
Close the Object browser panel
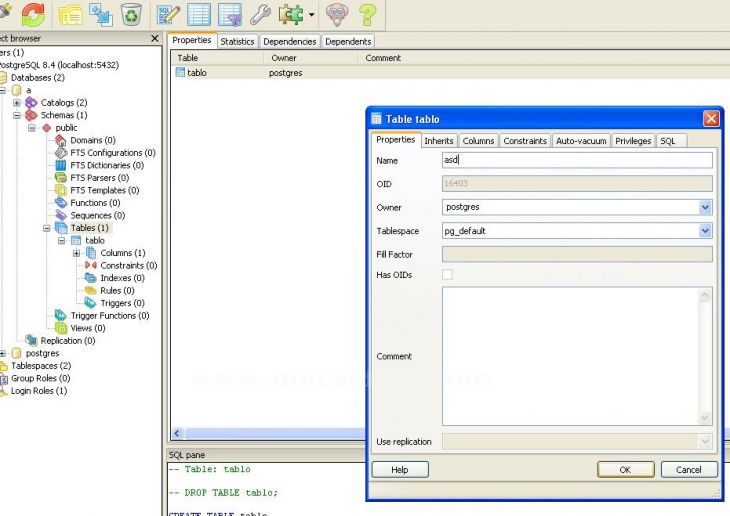coord(155,38)
